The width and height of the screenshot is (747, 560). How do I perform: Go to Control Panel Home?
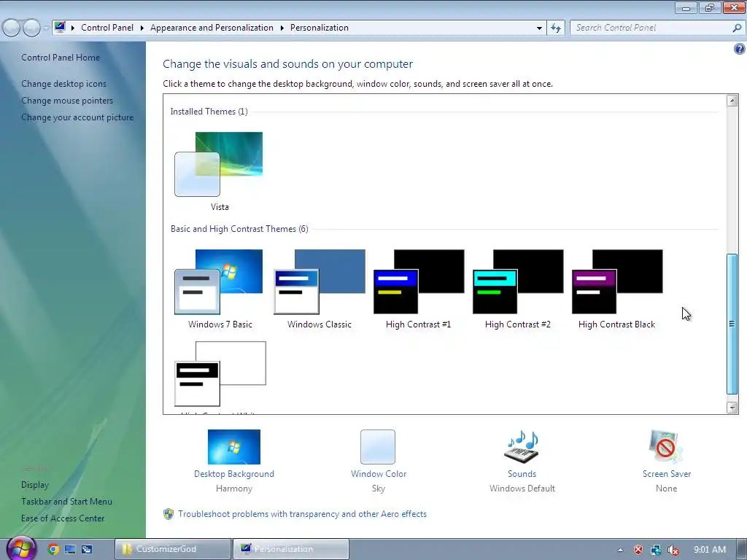[61, 58]
